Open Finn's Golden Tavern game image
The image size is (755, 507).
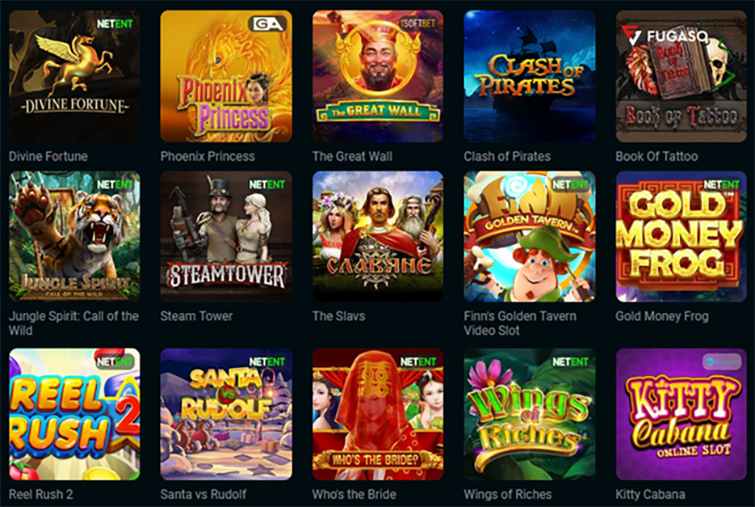pos(530,236)
